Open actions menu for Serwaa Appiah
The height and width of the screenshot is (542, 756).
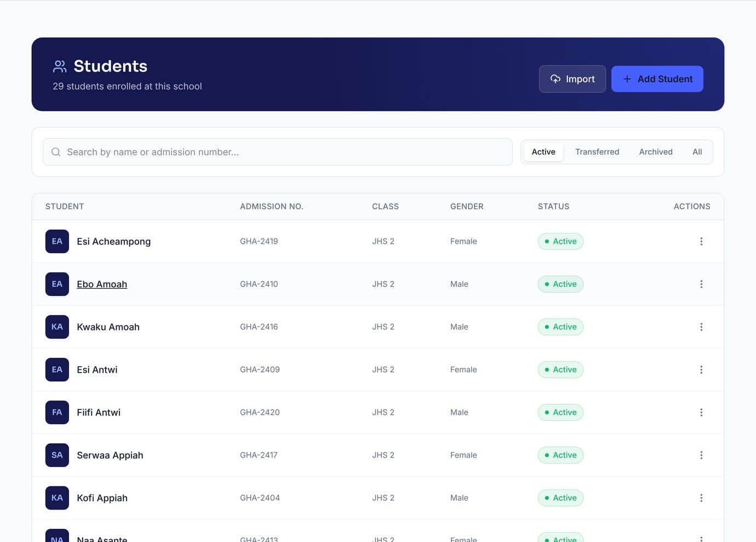click(x=701, y=455)
